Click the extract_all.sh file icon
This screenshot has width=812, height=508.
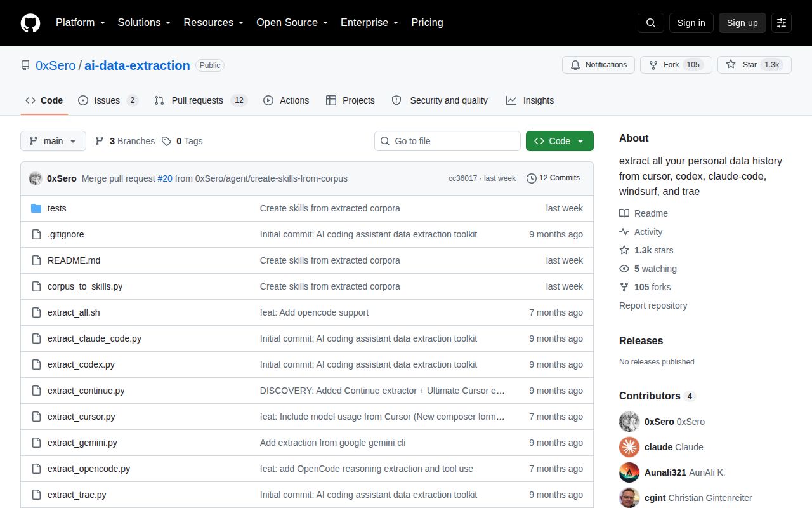[x=36, y=312]
